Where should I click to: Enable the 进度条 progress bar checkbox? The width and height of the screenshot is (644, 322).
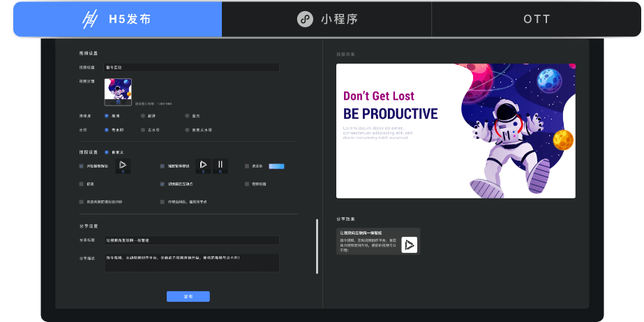[x=247, y=166]
